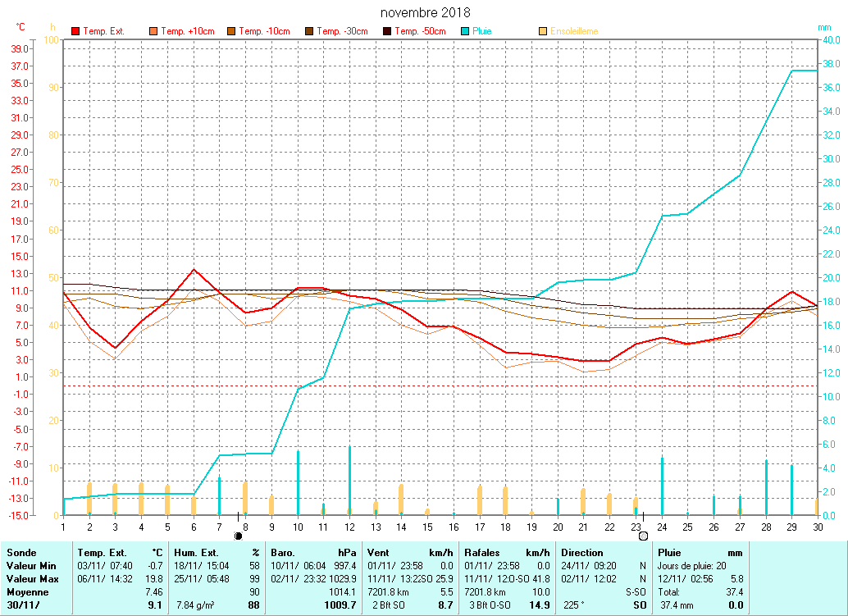848x616 pixels.
Task: Click the Temp. +10cm legend swatch
Action: [153, 31]
